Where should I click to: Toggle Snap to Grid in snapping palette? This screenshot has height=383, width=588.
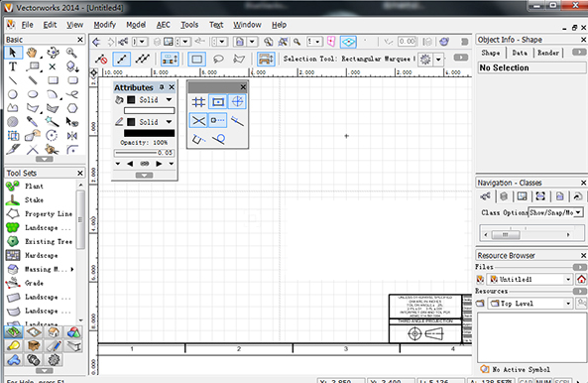pyautogui.click(x=198, y=102)
